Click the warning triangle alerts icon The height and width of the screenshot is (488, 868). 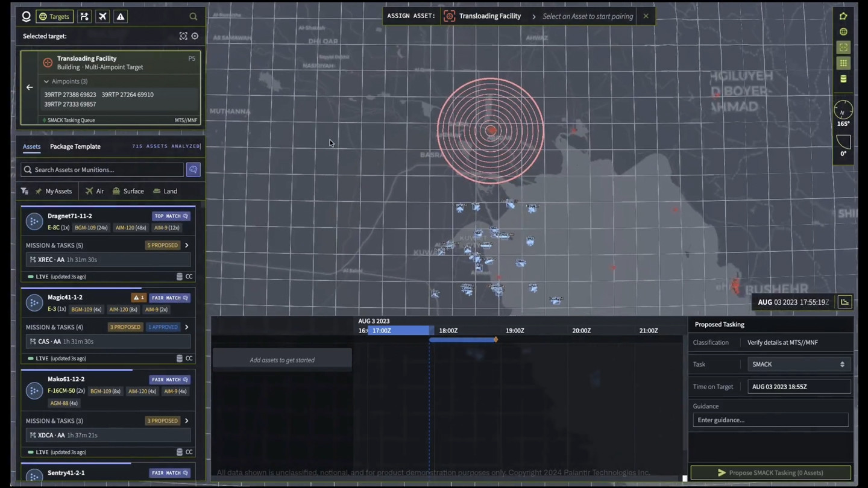point(121,16)
